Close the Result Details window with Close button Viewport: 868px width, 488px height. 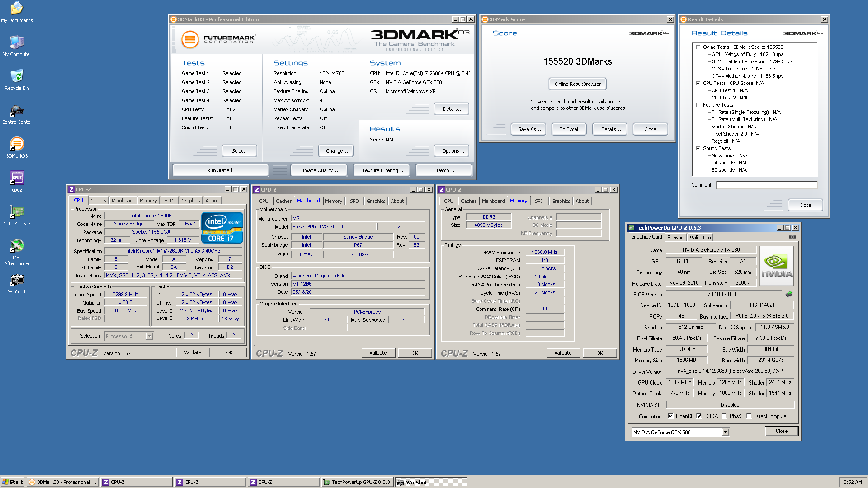click(805, 205)
